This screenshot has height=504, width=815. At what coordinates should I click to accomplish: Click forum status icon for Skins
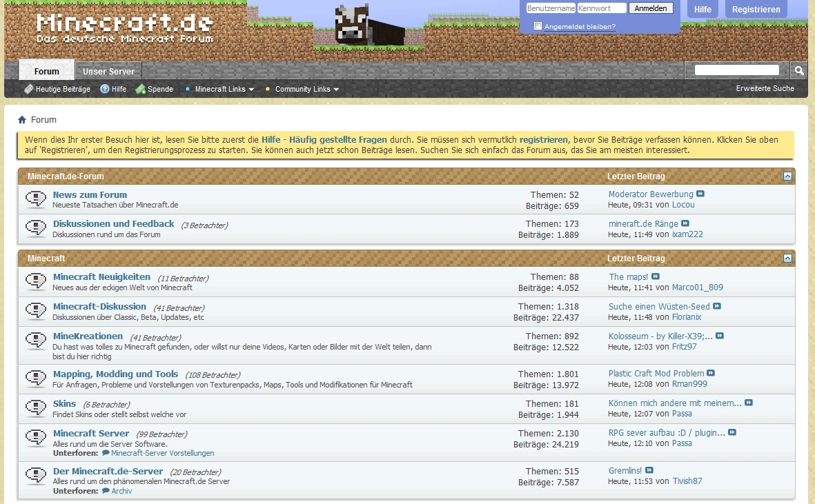pos(36,407)
